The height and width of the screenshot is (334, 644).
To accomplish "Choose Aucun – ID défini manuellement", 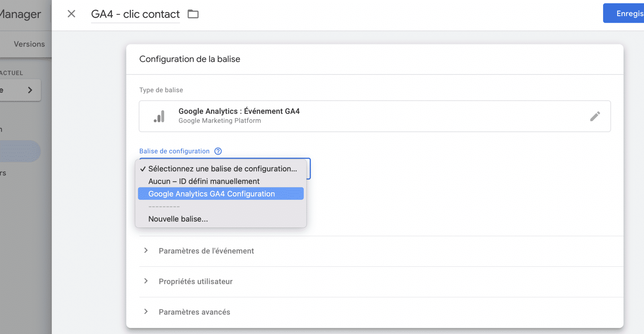I will coord(221,181).
